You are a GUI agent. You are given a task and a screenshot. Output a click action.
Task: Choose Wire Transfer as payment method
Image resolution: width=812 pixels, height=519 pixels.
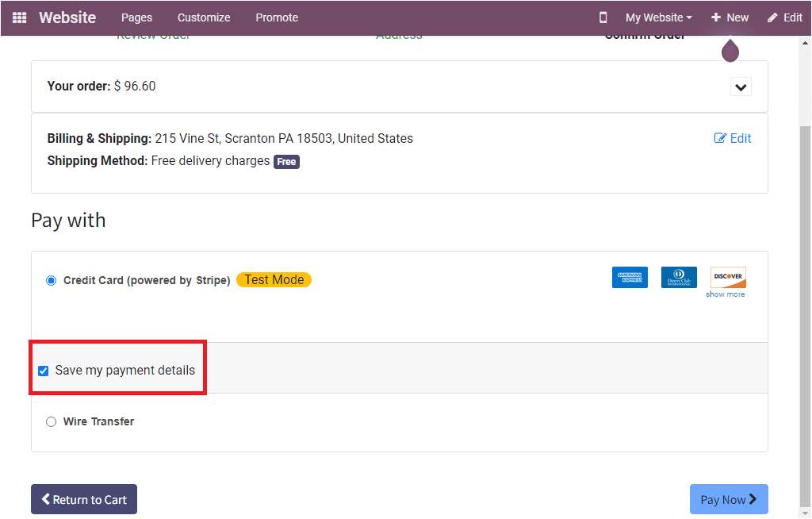51,421
